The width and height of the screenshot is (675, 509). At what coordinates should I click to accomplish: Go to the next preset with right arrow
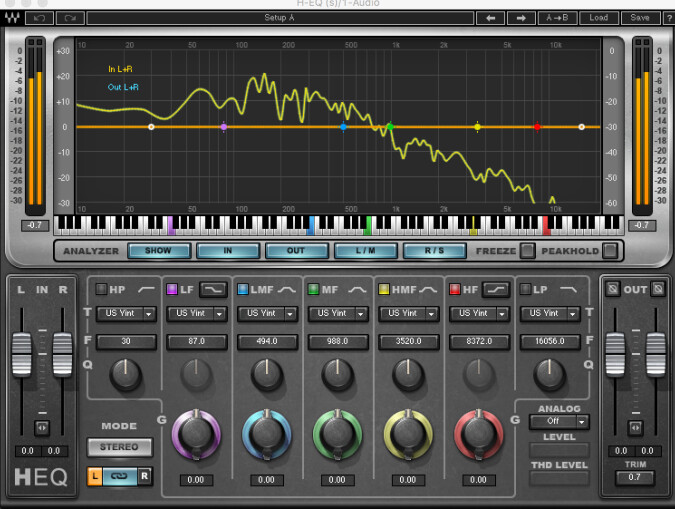tap(520, 18)
